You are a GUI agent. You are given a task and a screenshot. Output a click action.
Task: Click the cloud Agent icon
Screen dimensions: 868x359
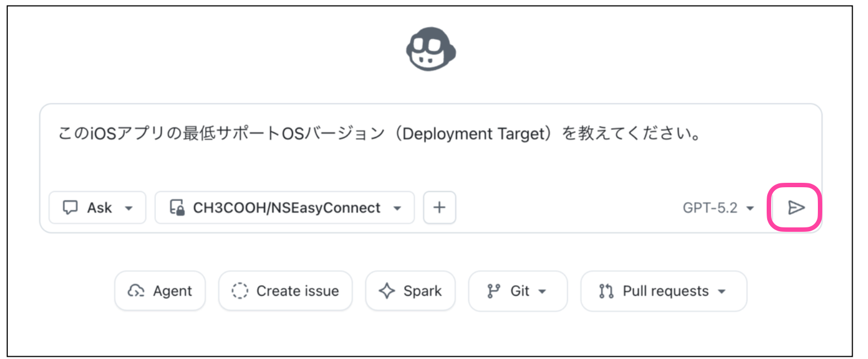click(137, 291)
